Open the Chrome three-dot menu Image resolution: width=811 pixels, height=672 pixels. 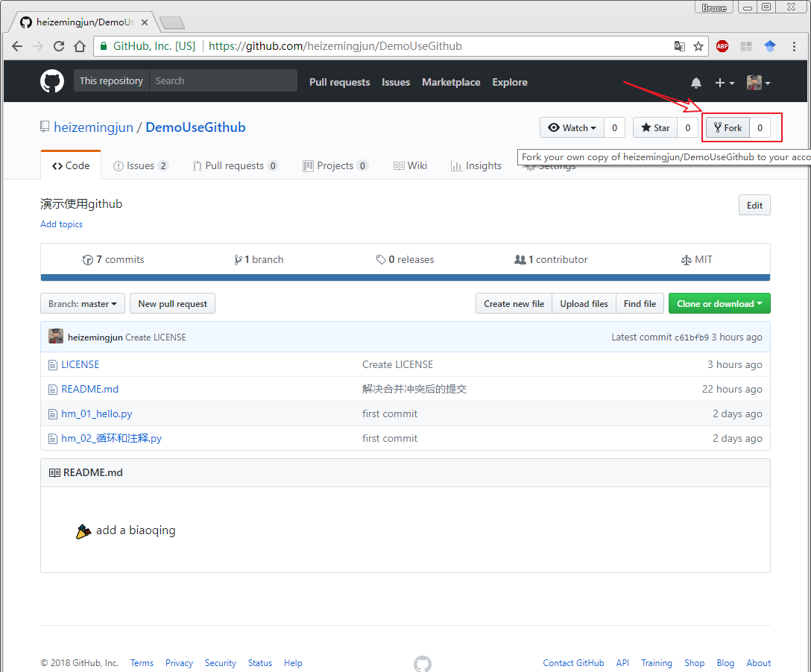coord(794,46)
